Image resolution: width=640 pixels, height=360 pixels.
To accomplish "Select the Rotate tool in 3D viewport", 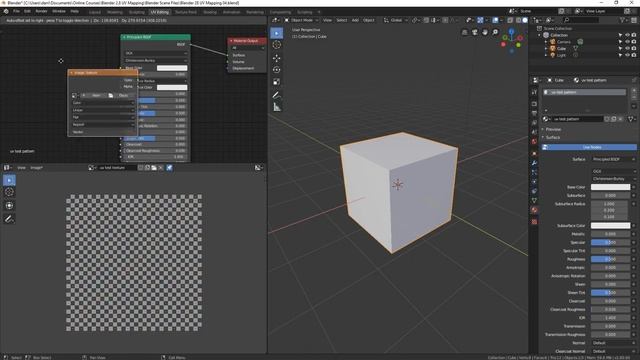I will tap(277, 70).
